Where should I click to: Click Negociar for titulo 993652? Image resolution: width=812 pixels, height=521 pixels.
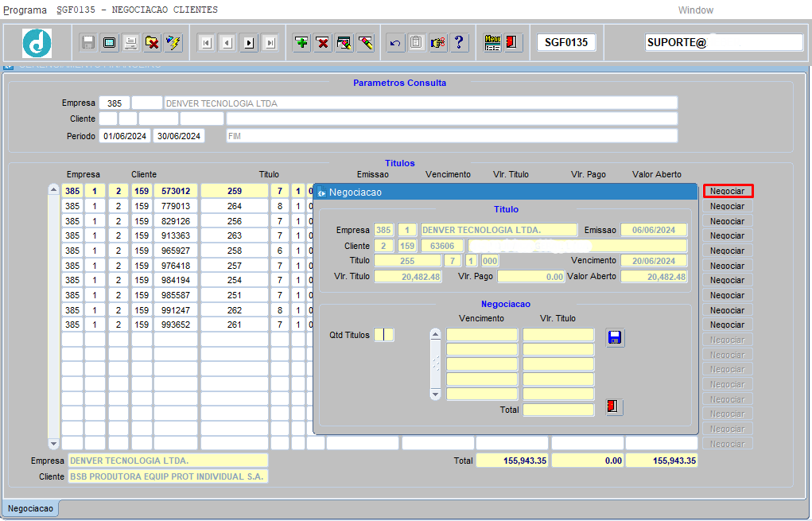click(727, 325)
